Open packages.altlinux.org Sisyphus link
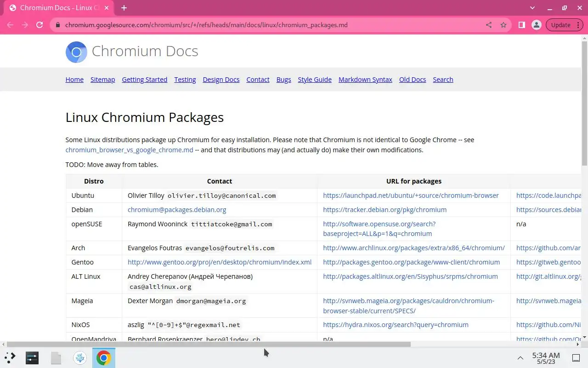Viewport: 588px width, 368px height. pos(410,276)
